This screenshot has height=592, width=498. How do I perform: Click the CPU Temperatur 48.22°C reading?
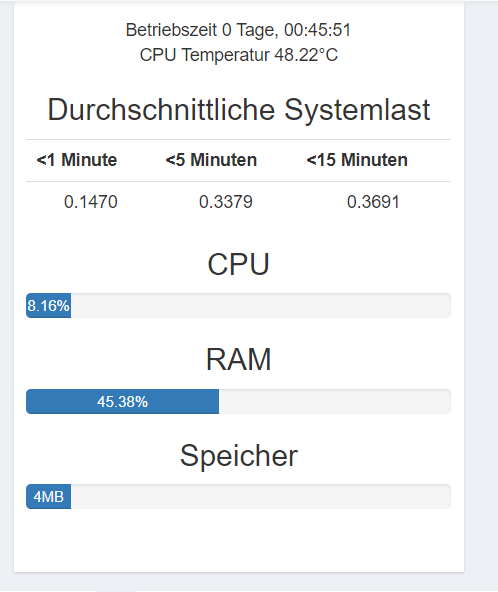point(239,55)
